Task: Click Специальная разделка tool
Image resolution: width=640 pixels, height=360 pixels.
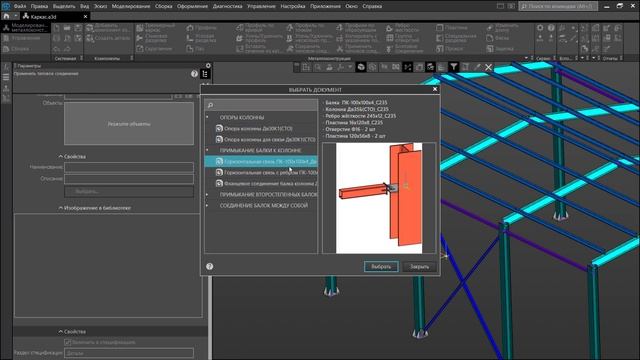Action: tap(456, 38)
